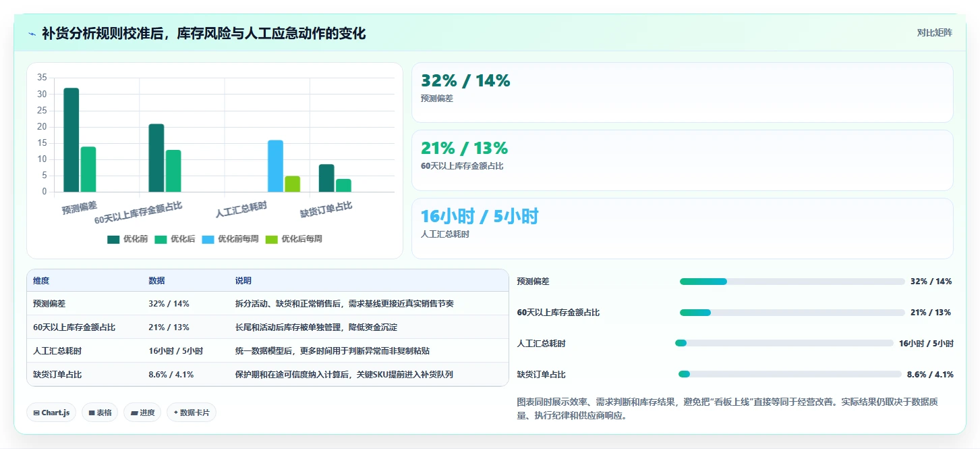Click the 预测偏差 caption in the stat card

point(437,99)
